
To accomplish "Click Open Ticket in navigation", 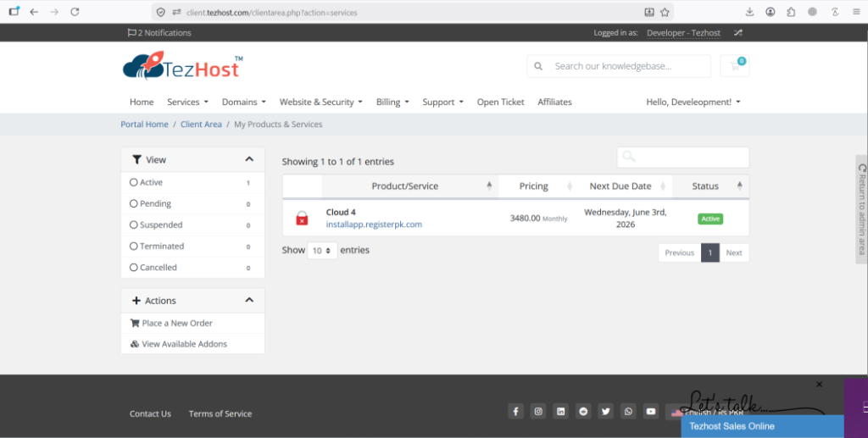I will pyautogui.click(x=500, y=102).
